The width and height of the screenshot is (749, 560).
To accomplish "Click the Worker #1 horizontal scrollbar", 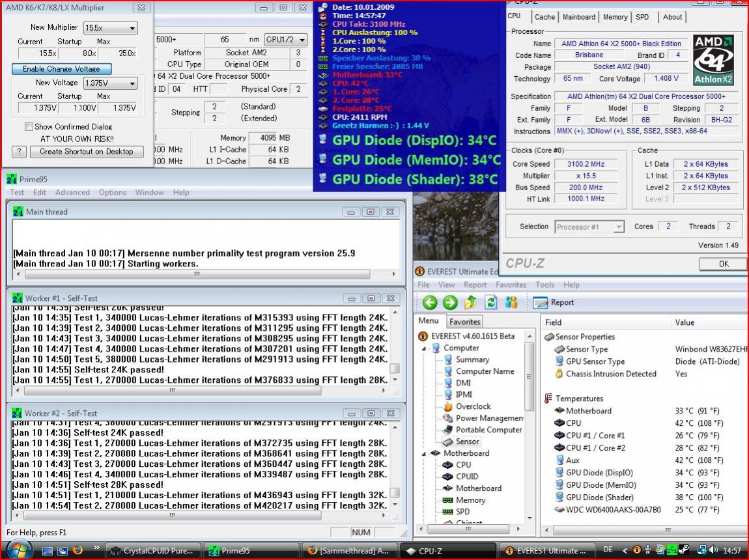I will [x=172, y=391].
